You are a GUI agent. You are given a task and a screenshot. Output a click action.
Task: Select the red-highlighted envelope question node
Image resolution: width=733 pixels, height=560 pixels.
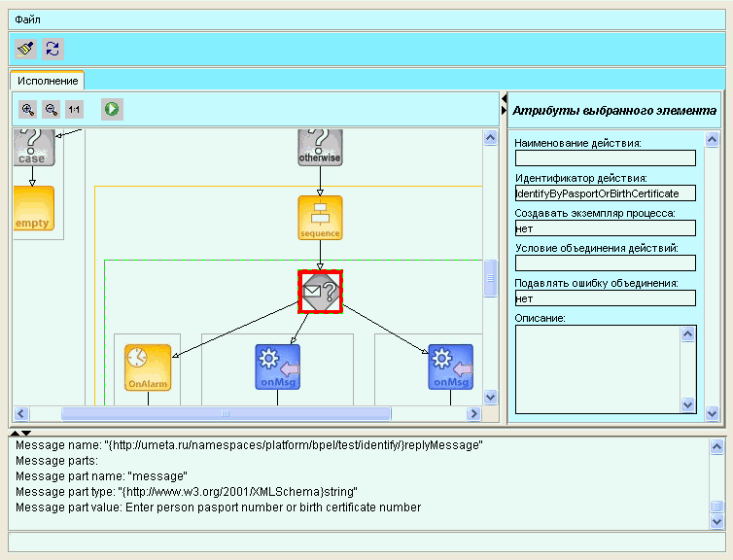click(x=321, y=292)
